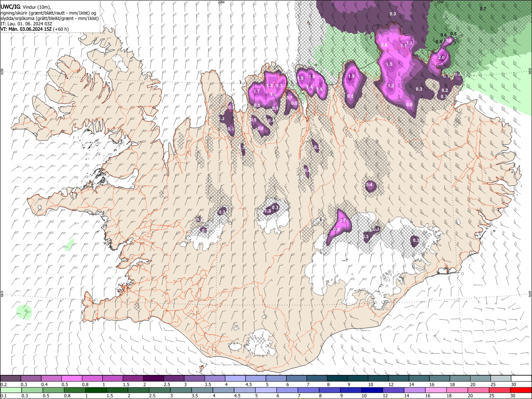Pick the red swatch labeled 30 in lower legend
The width and height of the screenshot is (532, 399).
521,390
